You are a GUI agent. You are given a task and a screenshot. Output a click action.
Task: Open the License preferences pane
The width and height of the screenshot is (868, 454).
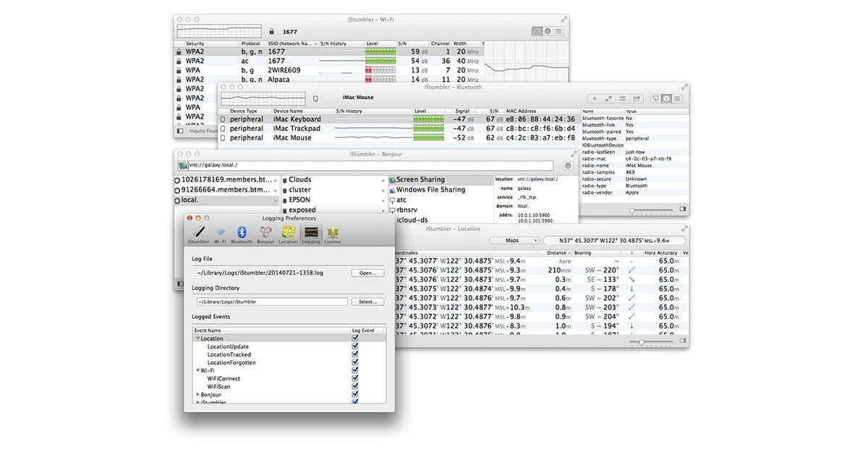coord(333,234)
